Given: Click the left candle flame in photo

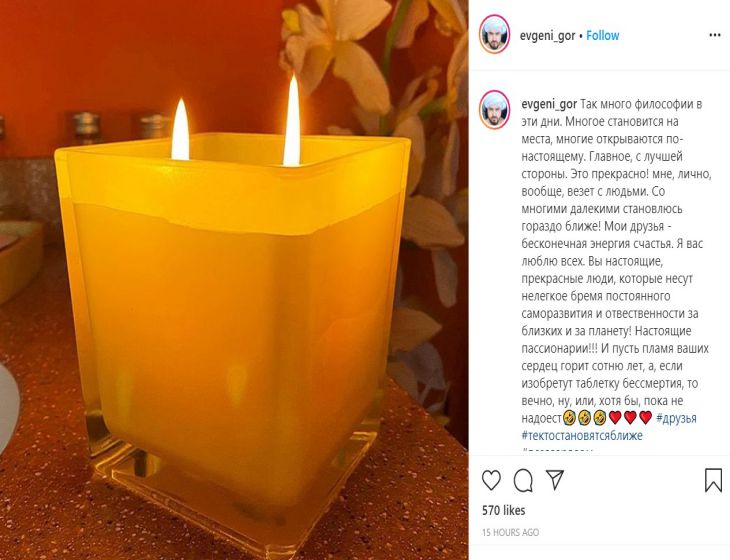Looking at the screenshot, I should click(x=180, y=130).
